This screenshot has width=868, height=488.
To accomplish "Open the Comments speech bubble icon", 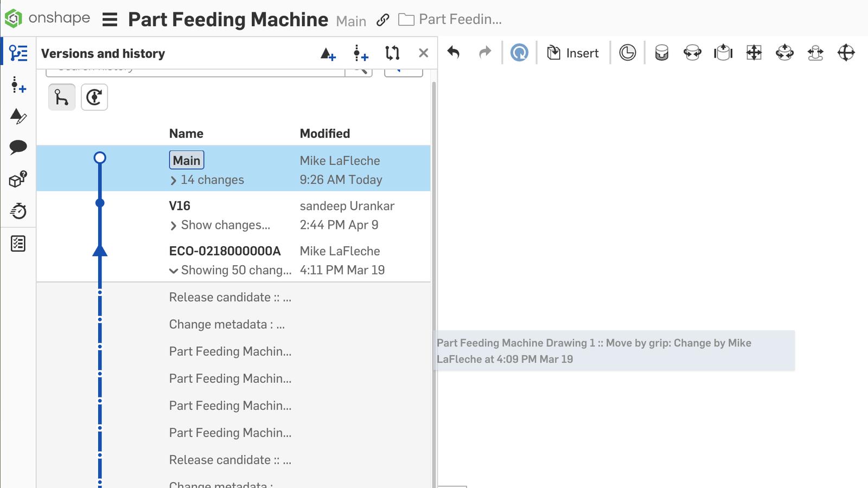I will 18,147.
